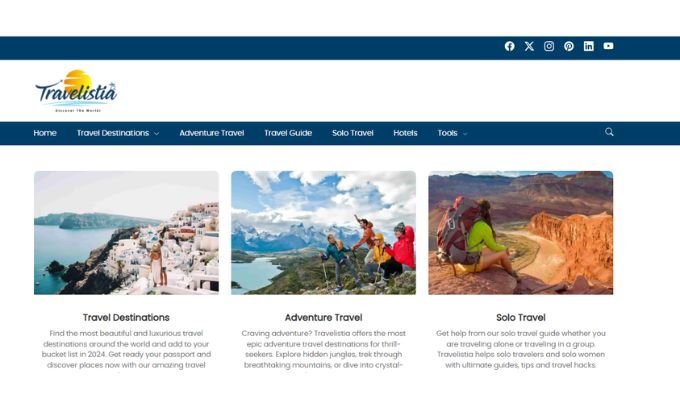Open Adventure Travel in navigation bar
680x409 pixels.
click(x=212, y=133)
